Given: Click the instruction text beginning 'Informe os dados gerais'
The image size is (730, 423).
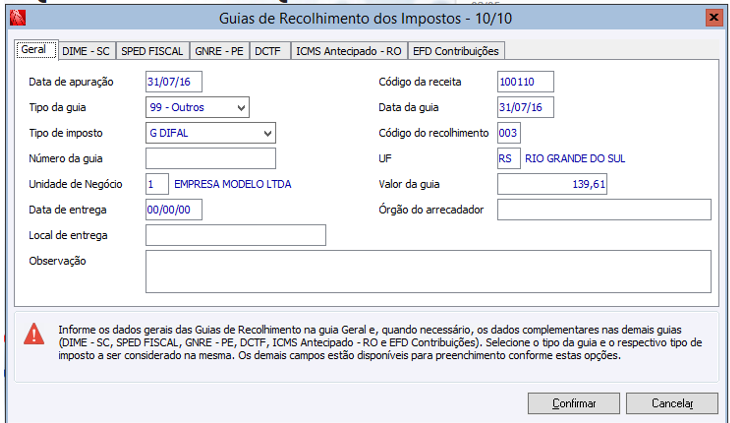Looking at the screenshot, I should (x=380, y=342).
